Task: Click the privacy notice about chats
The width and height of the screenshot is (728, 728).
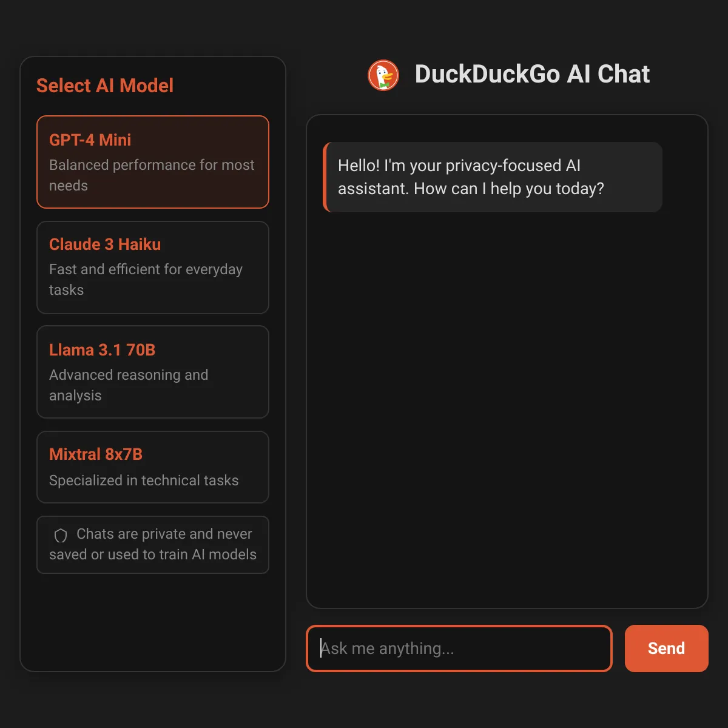Action: (153, 545)
